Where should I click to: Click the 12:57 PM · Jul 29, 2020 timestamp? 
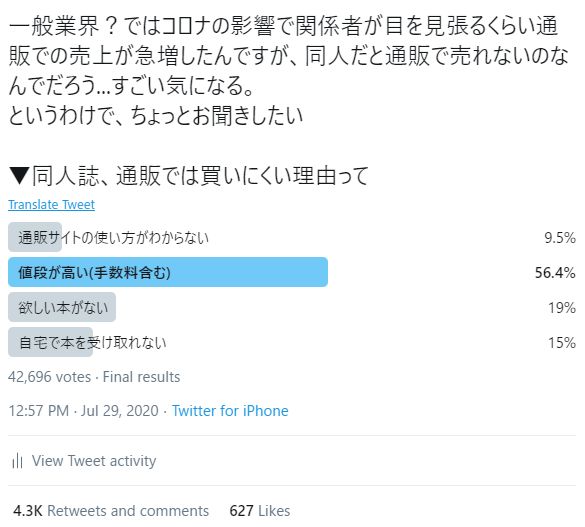[x=84, y=411]
